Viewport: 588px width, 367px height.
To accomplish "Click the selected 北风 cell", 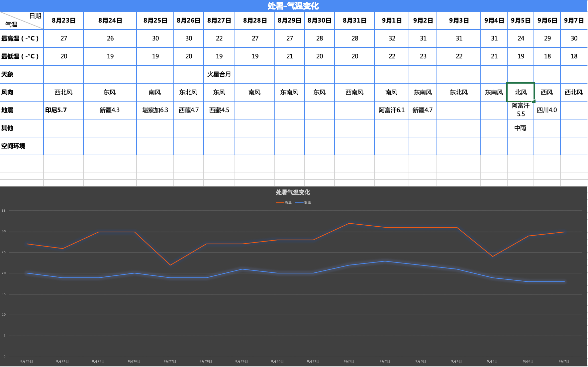I will (521, 92).
